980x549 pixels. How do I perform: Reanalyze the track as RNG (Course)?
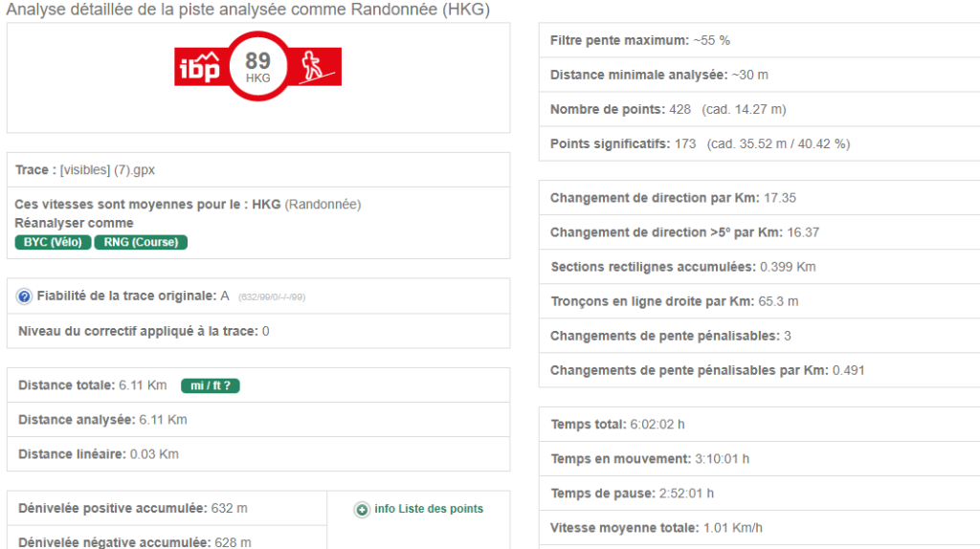coord(141,242)
